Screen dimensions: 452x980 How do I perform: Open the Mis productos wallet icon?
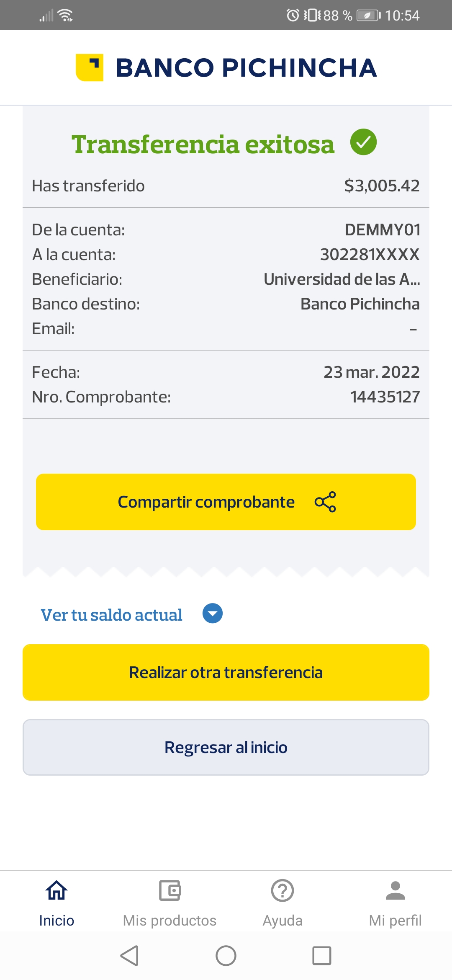tap(169, 890)
